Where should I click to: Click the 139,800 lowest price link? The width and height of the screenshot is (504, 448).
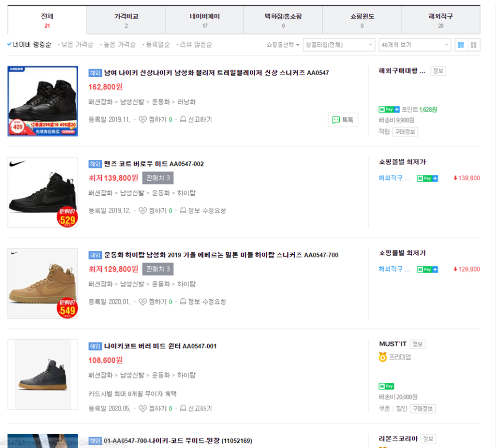467,178
